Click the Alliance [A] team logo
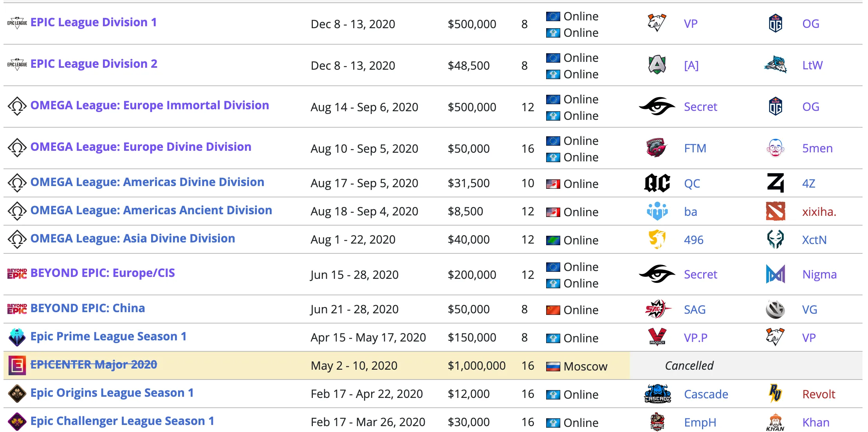This screenshot has width=868, height=432. point(657,65)
